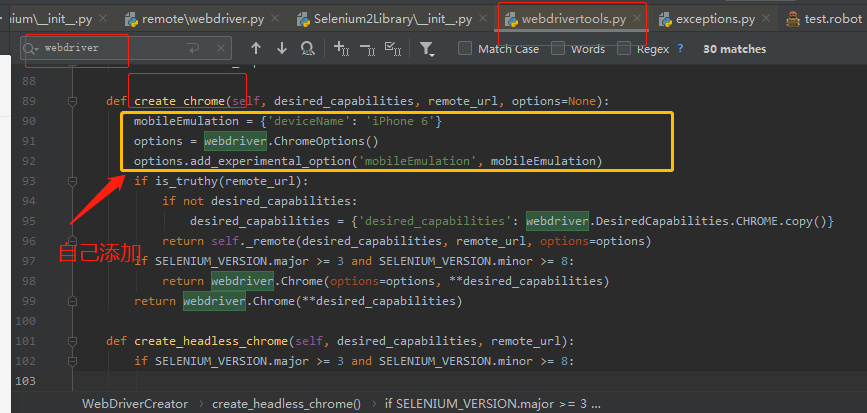The width and height of the screenshot is (867, 413).
Task: Clear the webdriver search text
Action: point(221,49)
